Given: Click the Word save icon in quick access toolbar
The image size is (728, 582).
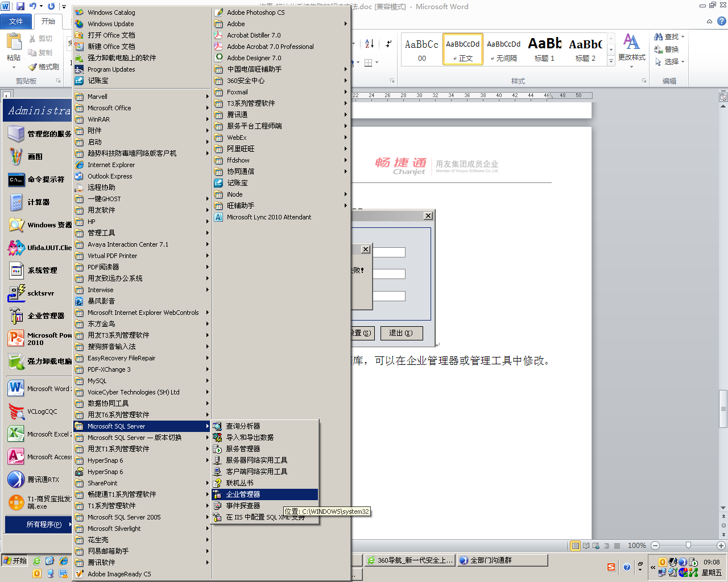Looking at the screenshot, I should click(x=20, y=6).
